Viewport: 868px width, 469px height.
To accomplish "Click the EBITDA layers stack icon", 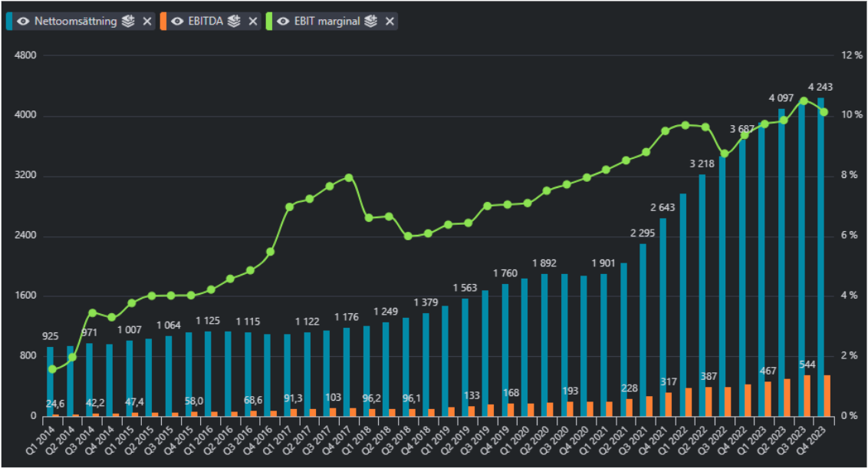I will 234,21.
